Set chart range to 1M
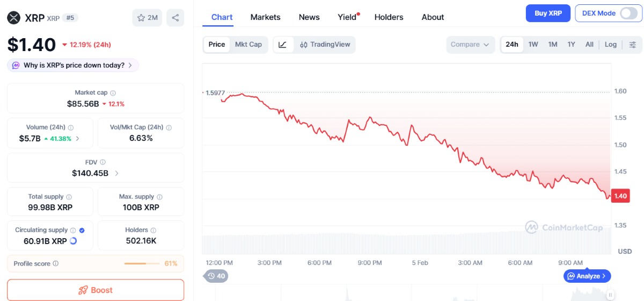644x301 pixels. coord(553,45)
